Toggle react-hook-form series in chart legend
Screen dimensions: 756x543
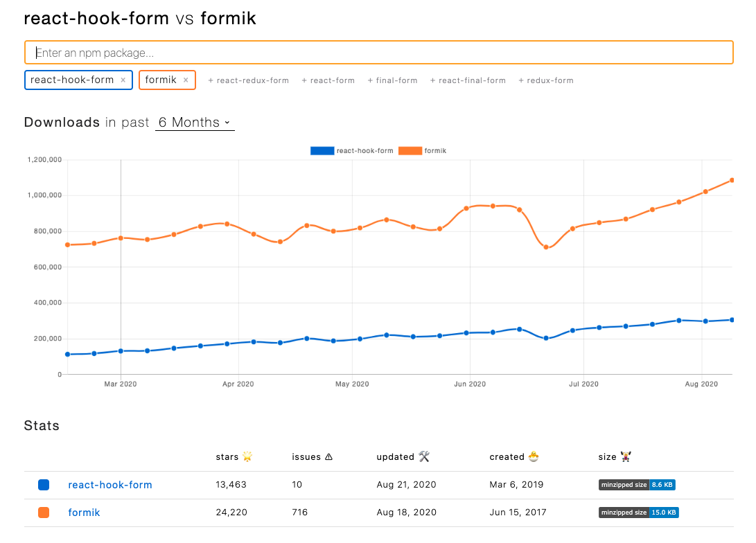(x=353, y=150)
